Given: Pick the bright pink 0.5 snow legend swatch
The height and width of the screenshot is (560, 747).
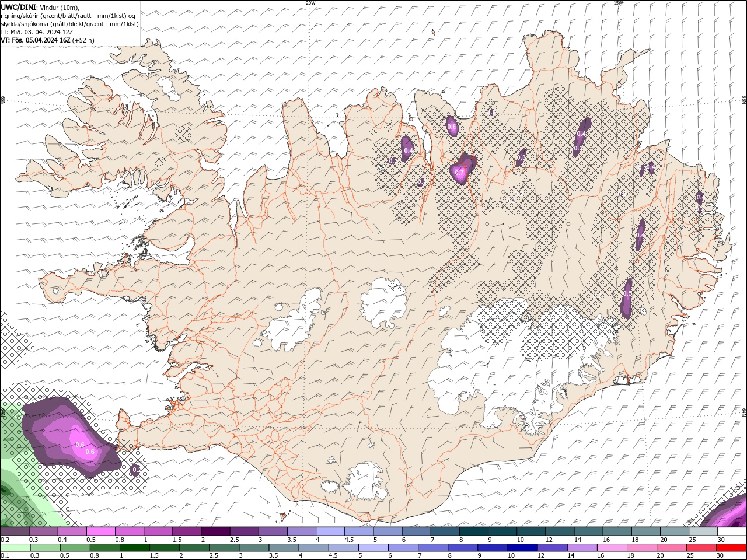Looking at the screenshot, I should click(x=100, y=531).
